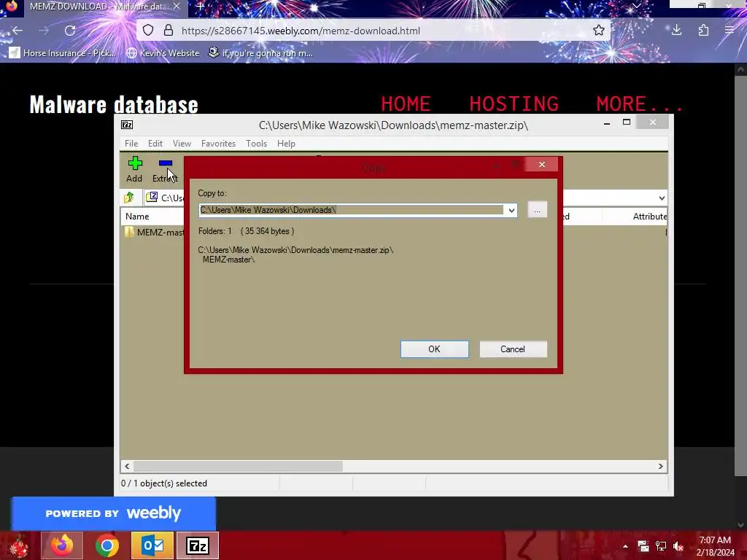Image resolution: width=747 pixels, height=560 pixels.
Task: Click the site security padlock icon
Action: 169,31
